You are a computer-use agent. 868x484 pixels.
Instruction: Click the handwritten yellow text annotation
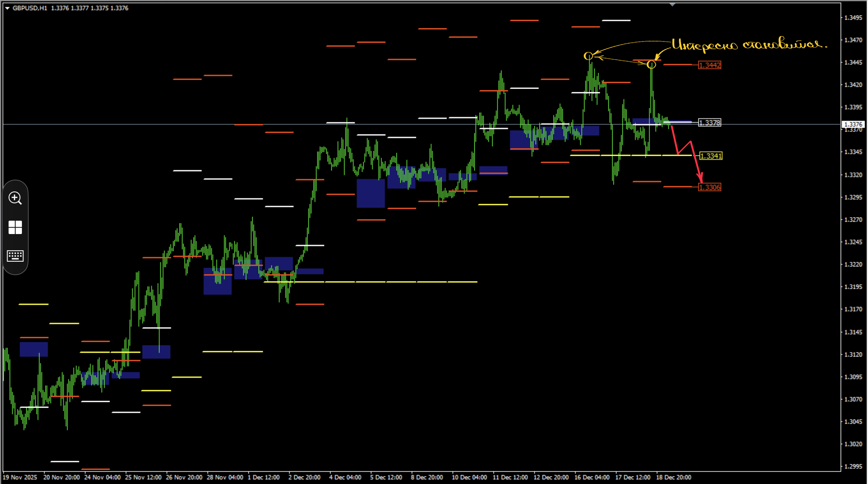tap(749, 45)
